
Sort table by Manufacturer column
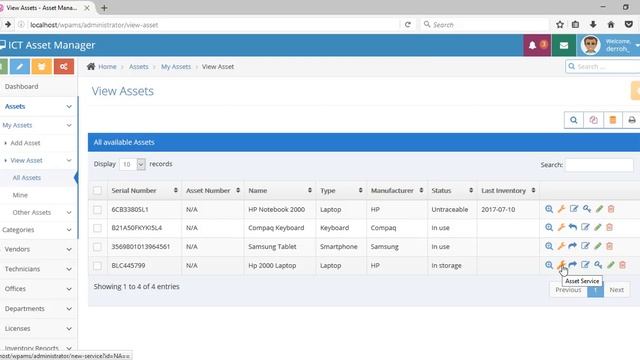pyautogui.click(x=397, y=191)
